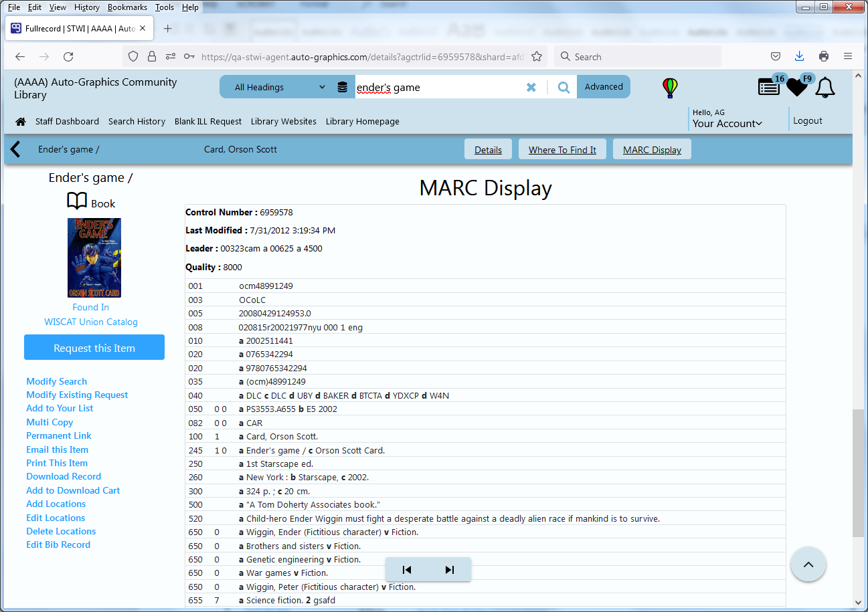Viewport: 868px width, 612px height.
Task: Reload the page with the refresh icon
Action: tap(68, 57)
